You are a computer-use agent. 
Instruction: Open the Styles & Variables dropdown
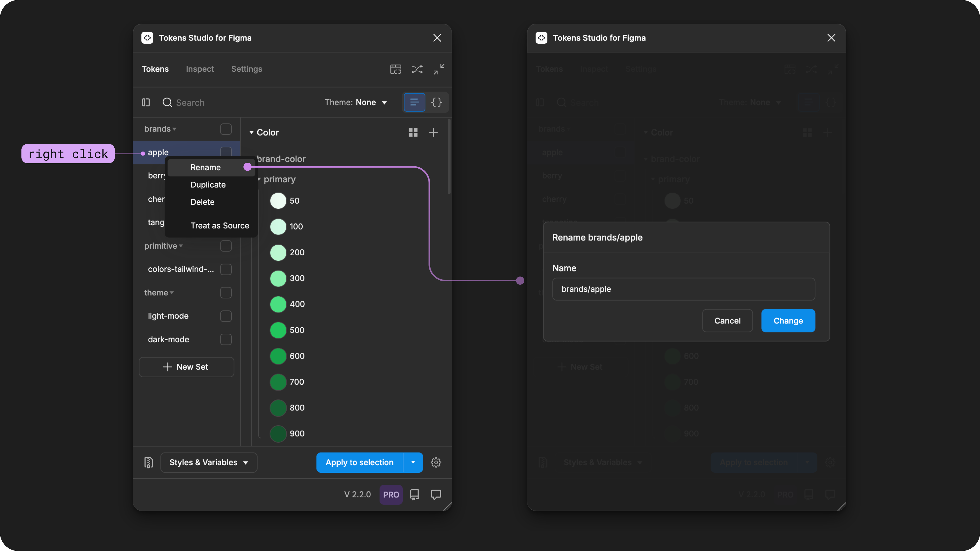point(209,462)
